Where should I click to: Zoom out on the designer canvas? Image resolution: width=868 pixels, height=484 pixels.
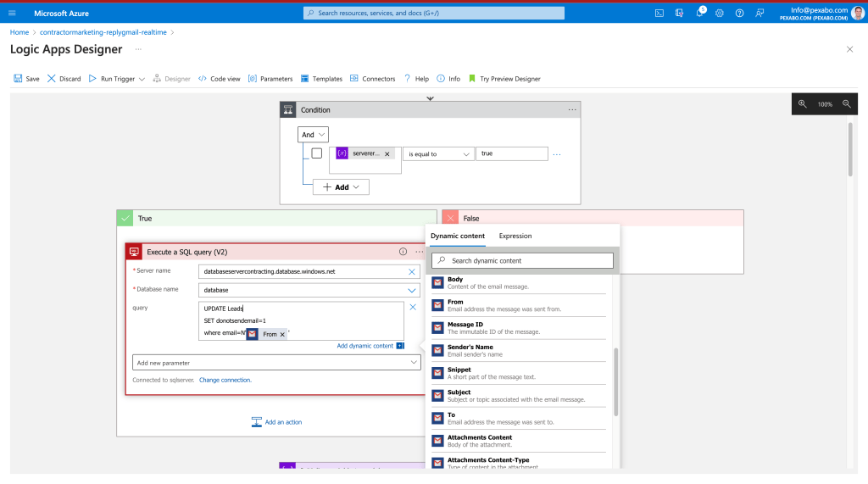tap(847, 104)
